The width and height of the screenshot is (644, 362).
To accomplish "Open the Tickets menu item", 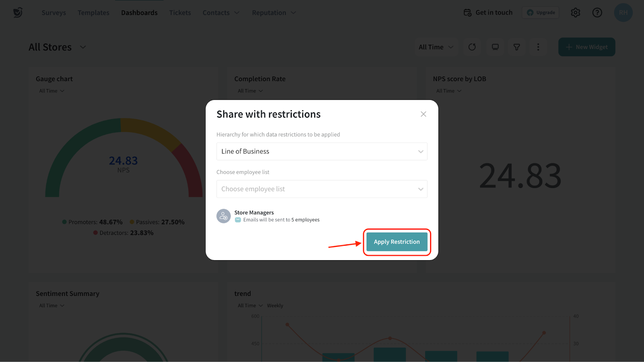I will coord(180,13).
